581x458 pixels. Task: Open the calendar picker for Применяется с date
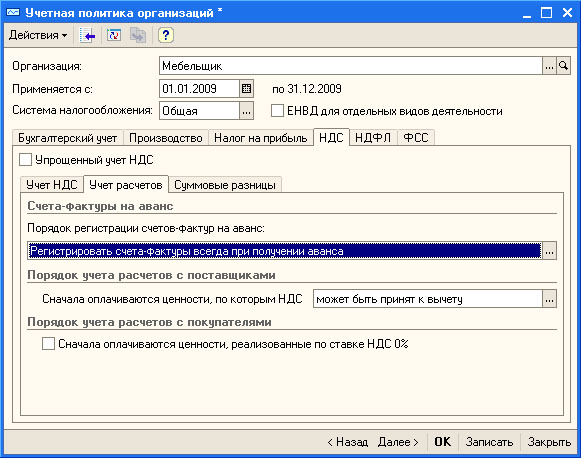coord(246,89)
